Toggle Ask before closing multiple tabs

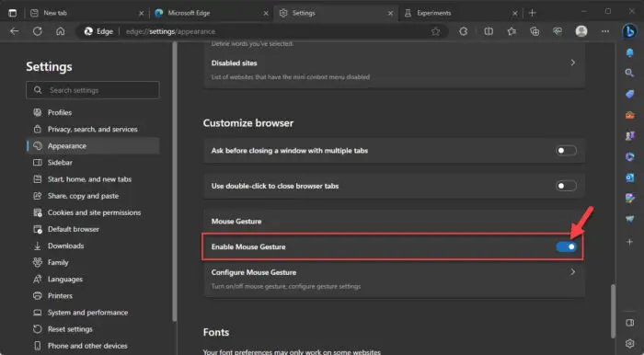(x=566, y=151)
